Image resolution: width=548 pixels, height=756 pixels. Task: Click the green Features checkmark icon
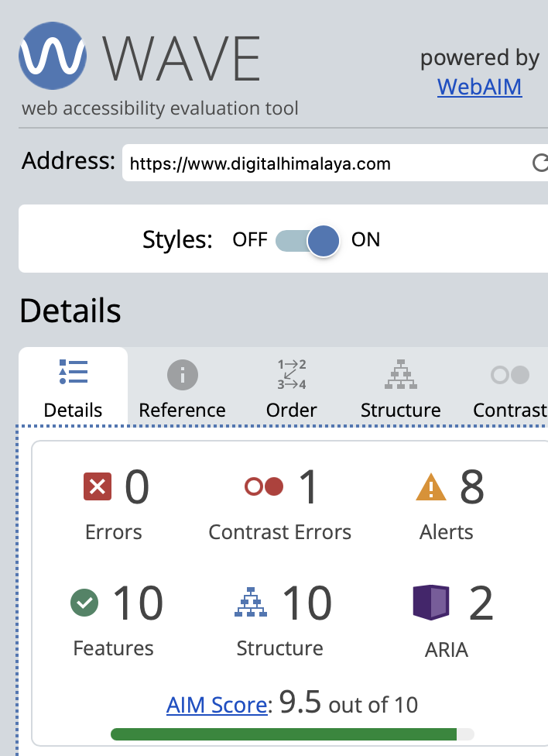[84, 603]
